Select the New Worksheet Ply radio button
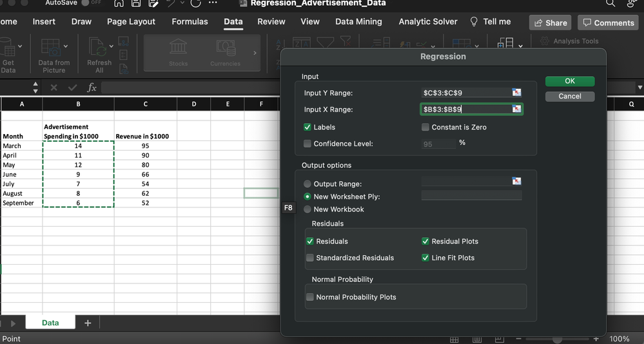This screenshot has width=644, height=344. tap(307, 196)
